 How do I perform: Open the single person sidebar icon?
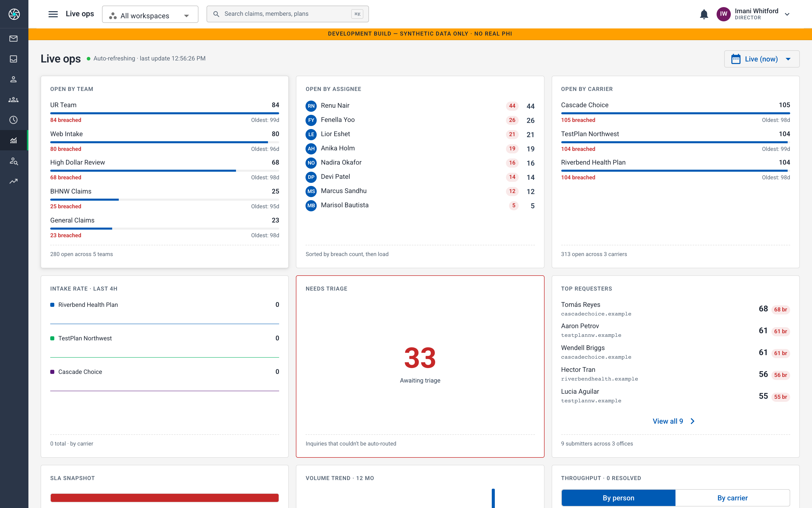pyautogui.click(x=13, y=79)
